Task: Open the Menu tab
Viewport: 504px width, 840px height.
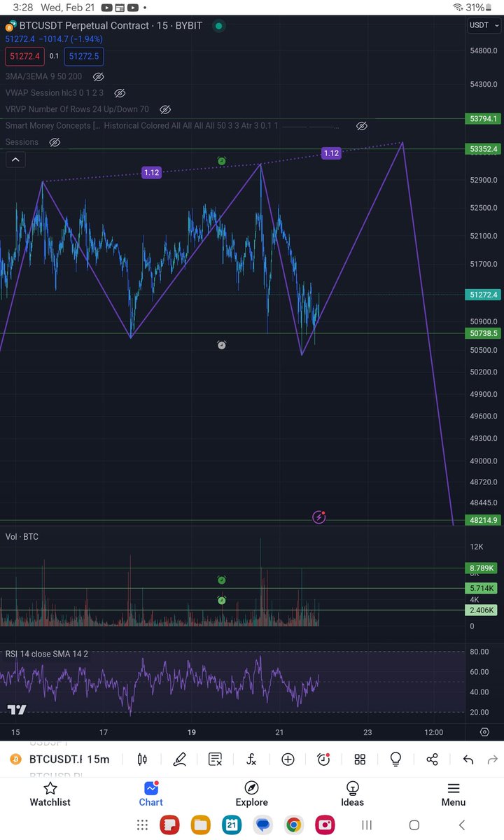Action: tap(454, 794)
